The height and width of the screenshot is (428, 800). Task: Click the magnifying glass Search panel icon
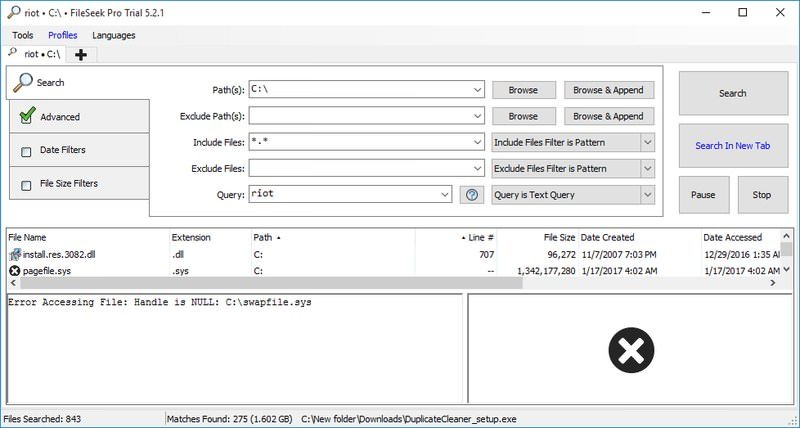tap(22, 83)
